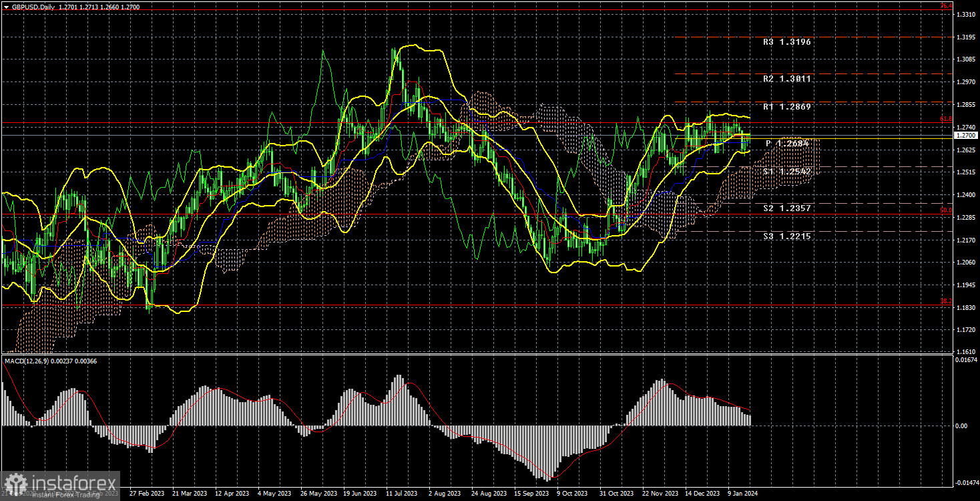The height and width of the screenshot is (501, 980).
Task: Click the 2 Aug 2023 date label
Action: tap(444, 494)
